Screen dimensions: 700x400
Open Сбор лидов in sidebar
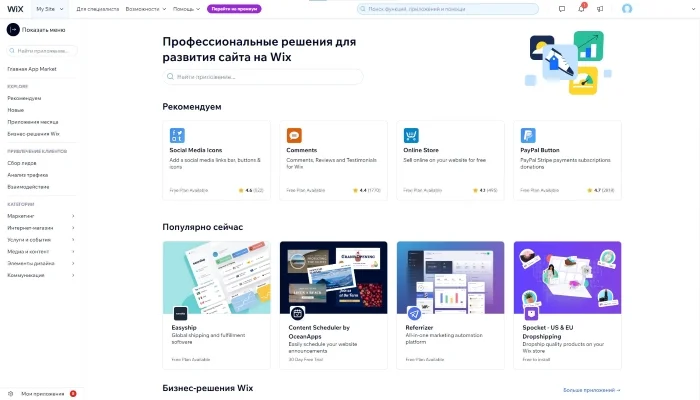tap(22, 163)
